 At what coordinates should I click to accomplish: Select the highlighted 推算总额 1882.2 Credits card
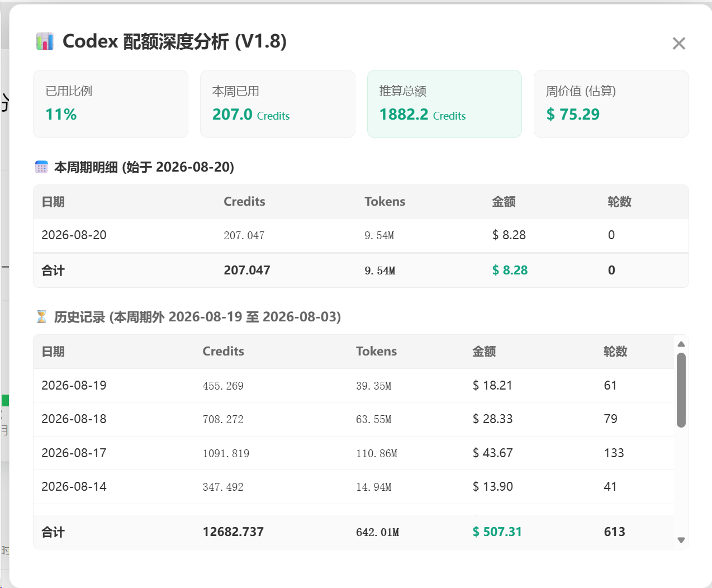point(444,104)
